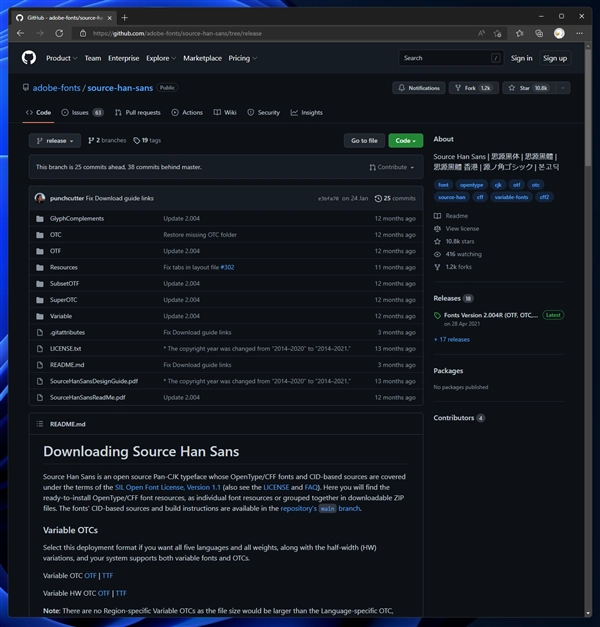This screenshot has height=627, width=600.
Task: Open the Wiki tab
Action: [x=225, y=113]
